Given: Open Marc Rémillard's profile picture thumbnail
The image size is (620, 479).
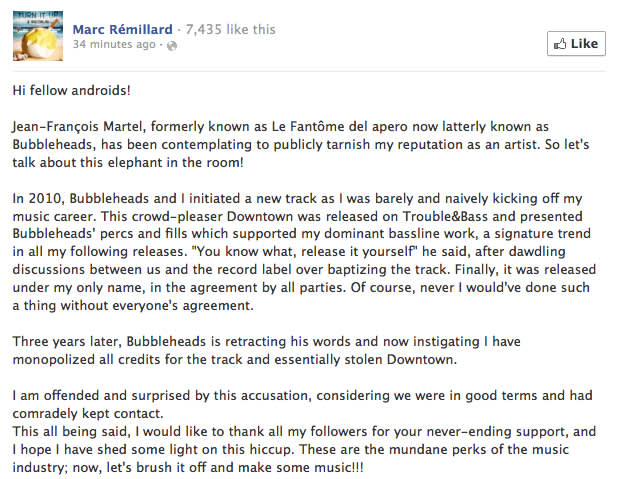Looking at the screenshot, I should (x=38, y=36).
